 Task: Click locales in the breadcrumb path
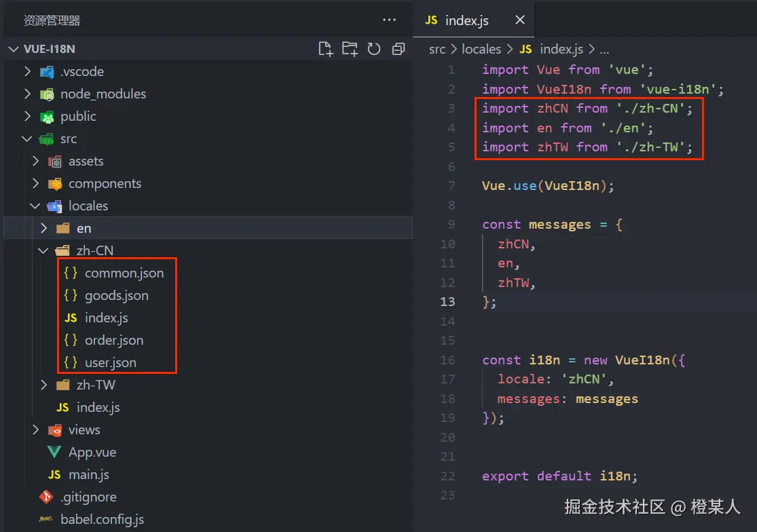coord(481,50)
